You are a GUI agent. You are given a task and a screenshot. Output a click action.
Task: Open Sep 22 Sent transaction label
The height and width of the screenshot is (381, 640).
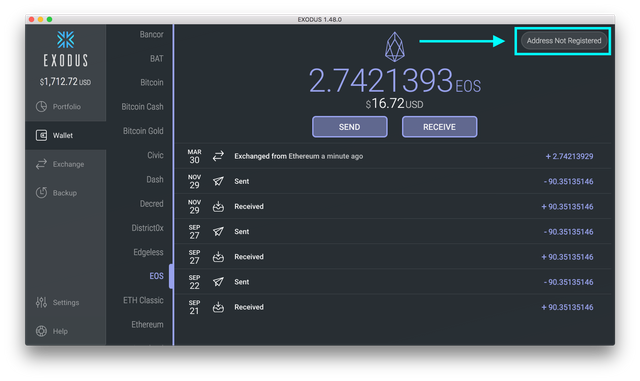[x=242, y=282]
